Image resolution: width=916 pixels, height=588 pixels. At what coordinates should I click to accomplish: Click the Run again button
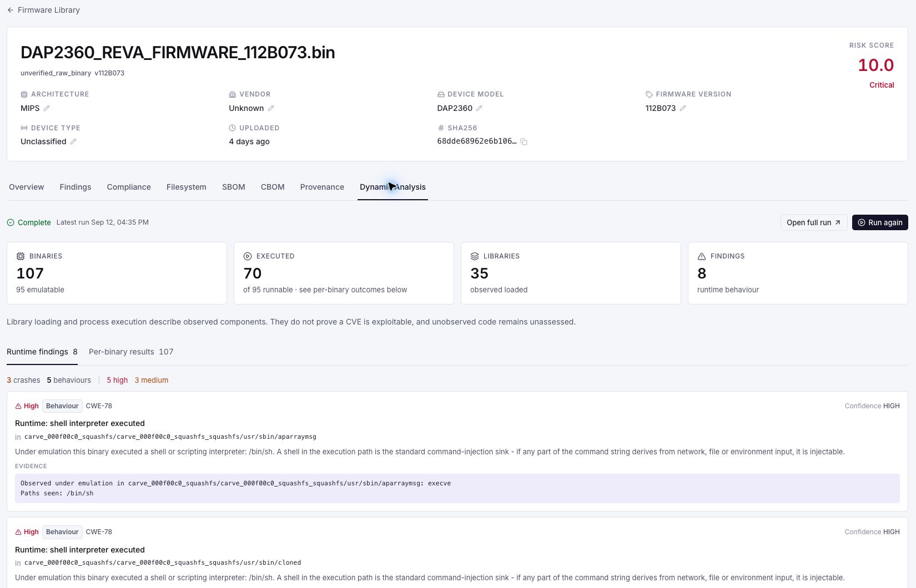(x=880, y=222)
